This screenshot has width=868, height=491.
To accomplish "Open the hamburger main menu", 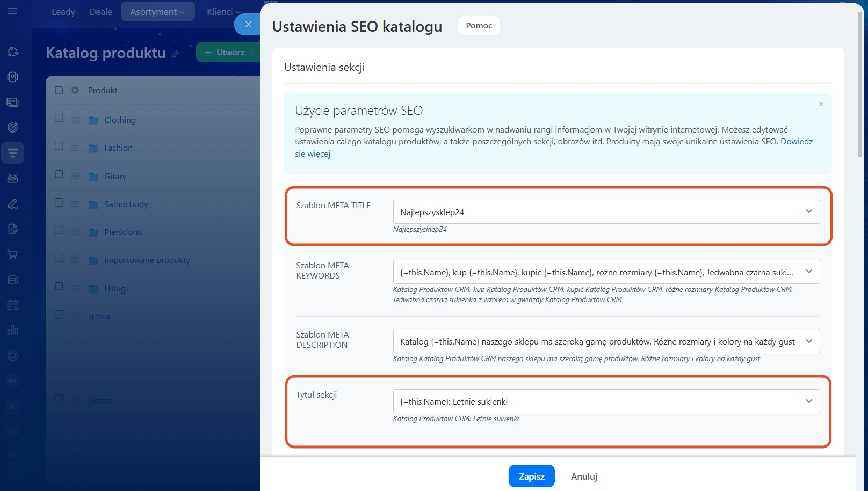I will (x=13, y=11).
